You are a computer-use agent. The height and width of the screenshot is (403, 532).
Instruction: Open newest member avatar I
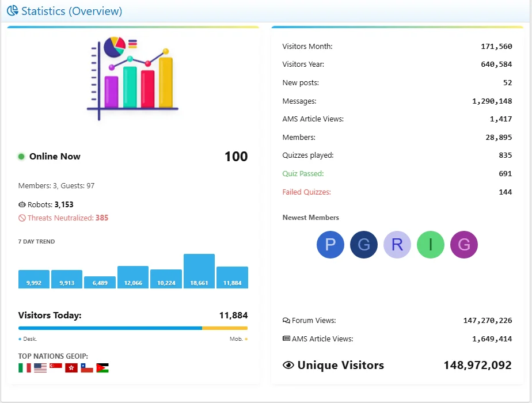[x=431, y=245]
